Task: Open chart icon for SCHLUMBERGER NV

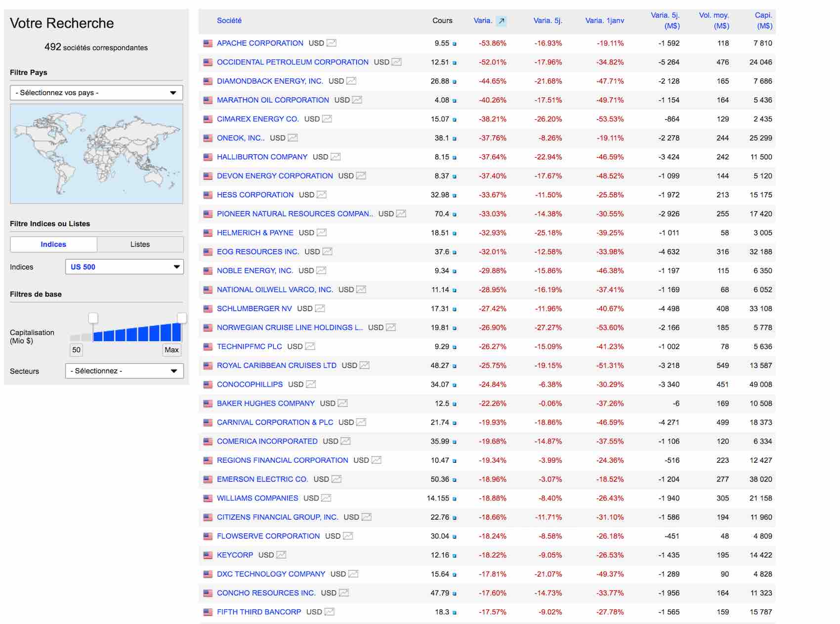Action: click(320, 309)
